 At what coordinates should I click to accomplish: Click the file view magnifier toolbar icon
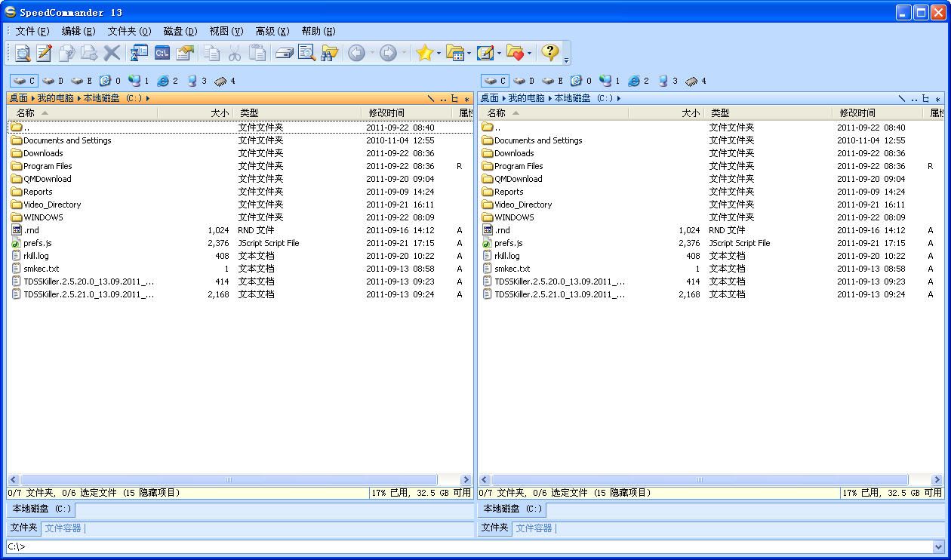[x=23, y=53]
